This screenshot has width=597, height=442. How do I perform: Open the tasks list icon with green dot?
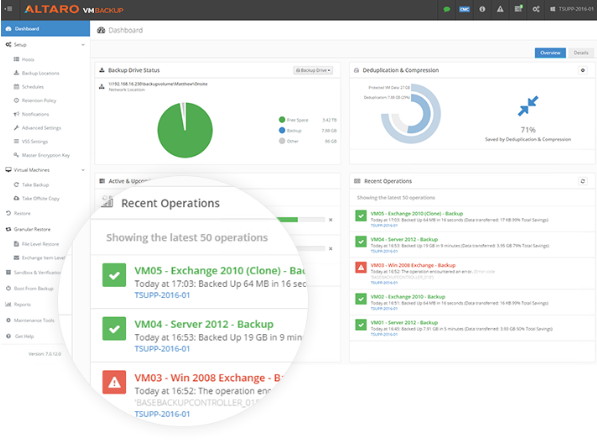518,9
